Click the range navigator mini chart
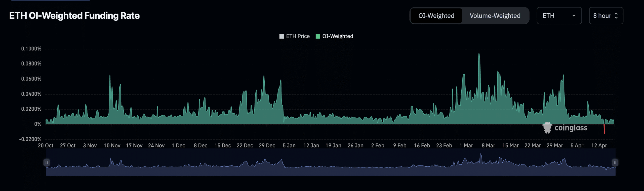This screenshot has width=644, height=191. pyautogui.click(x=331, y=162)
